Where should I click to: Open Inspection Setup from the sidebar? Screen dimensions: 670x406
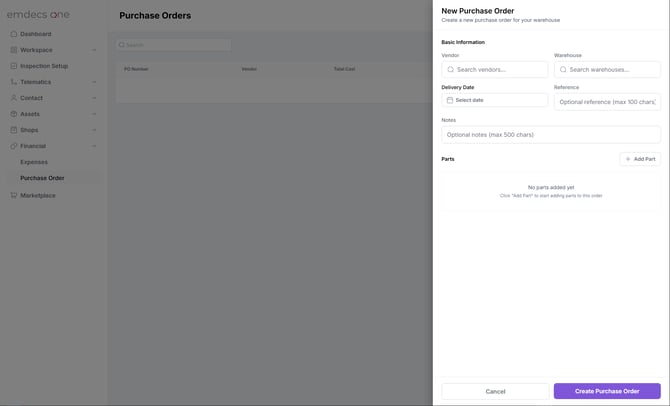pyautogui.click(x=53, y=66)
